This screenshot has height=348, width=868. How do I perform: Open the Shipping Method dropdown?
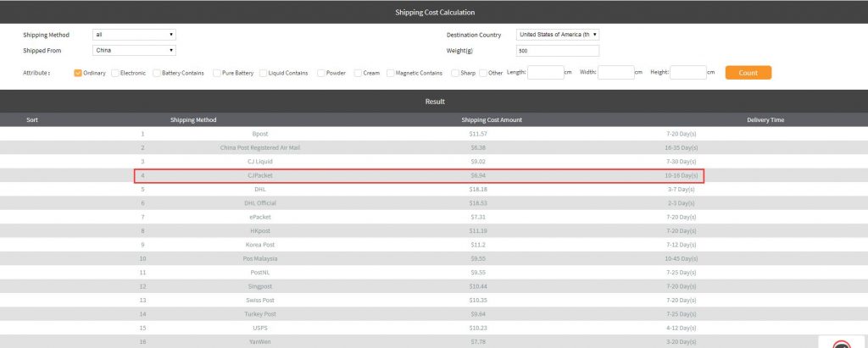click(134, 35)
